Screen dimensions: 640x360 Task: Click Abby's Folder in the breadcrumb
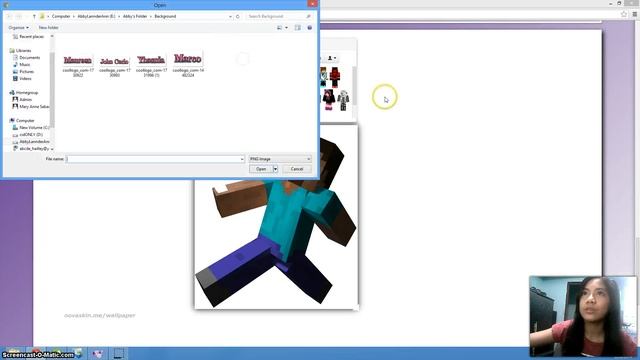135,16
